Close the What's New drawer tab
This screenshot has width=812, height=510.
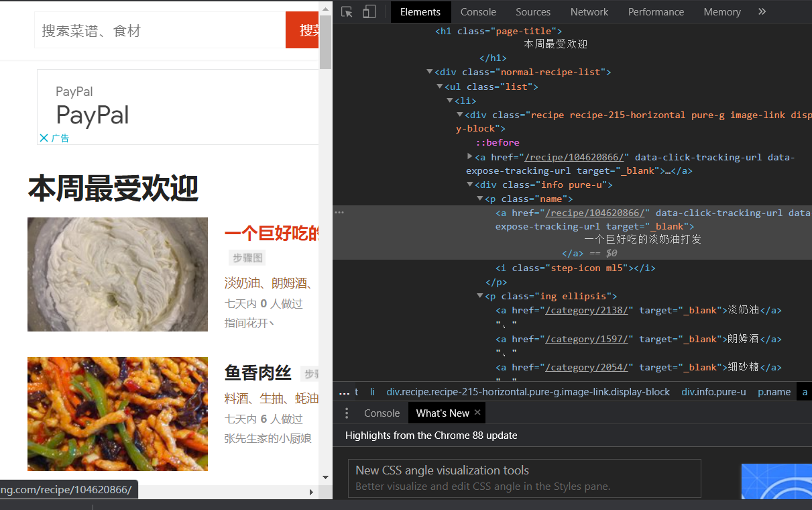click(x=477, y=413)
